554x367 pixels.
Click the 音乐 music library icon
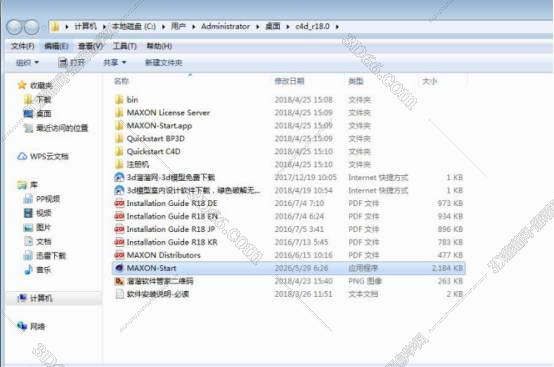[28, 270]
